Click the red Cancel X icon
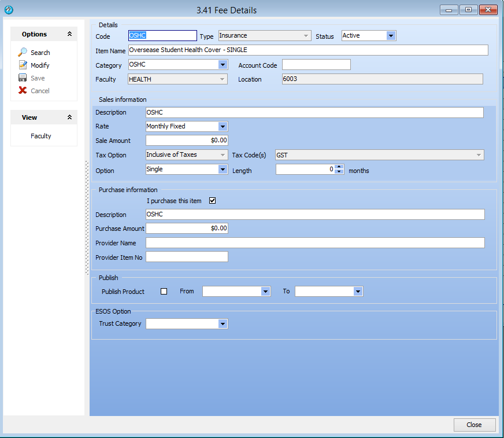The width and height of the screenshot is (504, 438). click(23, 91)
